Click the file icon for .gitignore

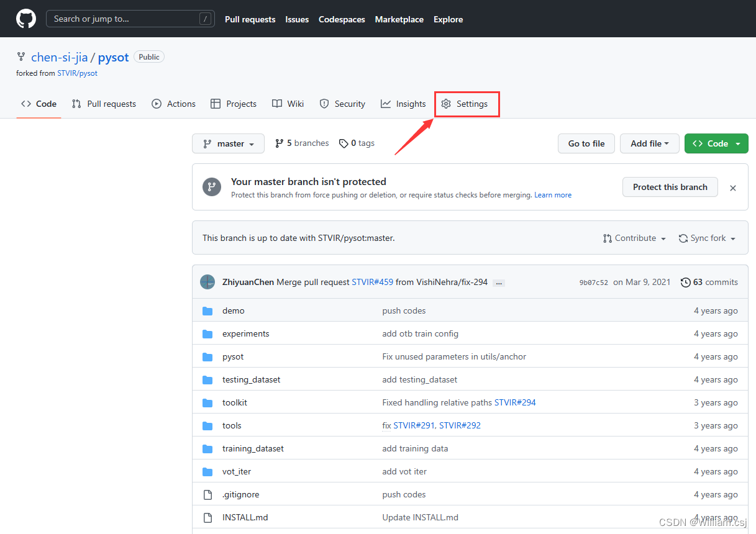pos(207,494)
